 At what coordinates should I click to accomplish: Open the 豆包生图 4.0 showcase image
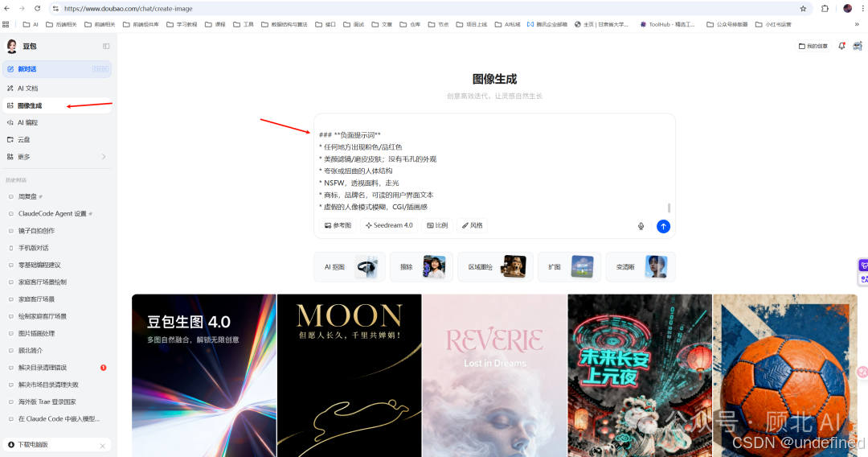203,376
